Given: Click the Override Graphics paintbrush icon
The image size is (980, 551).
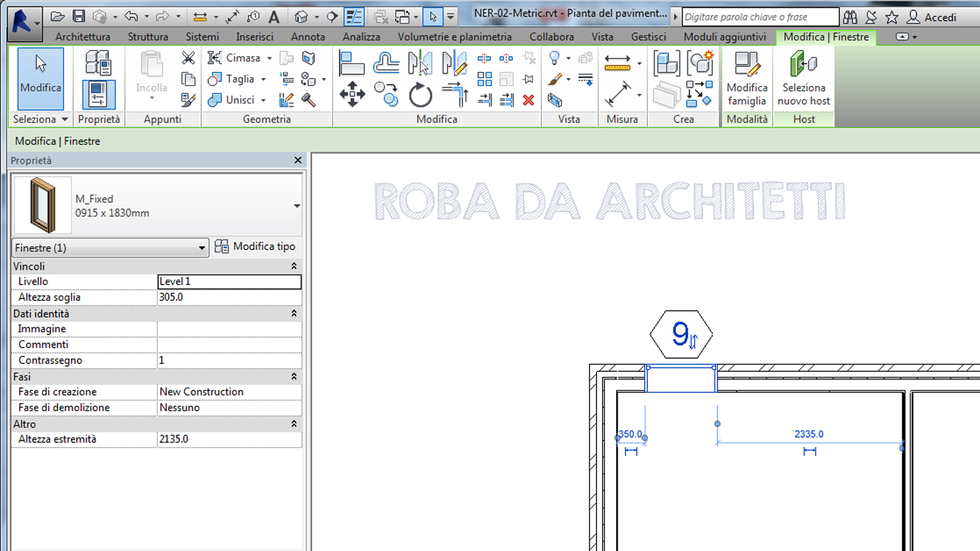Looking at the screenshot, I should (x=555, y=79).
